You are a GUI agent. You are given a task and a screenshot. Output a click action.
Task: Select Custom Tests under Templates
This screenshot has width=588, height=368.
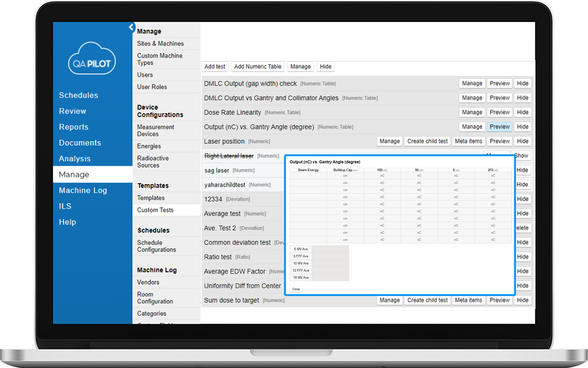point(157,210)
